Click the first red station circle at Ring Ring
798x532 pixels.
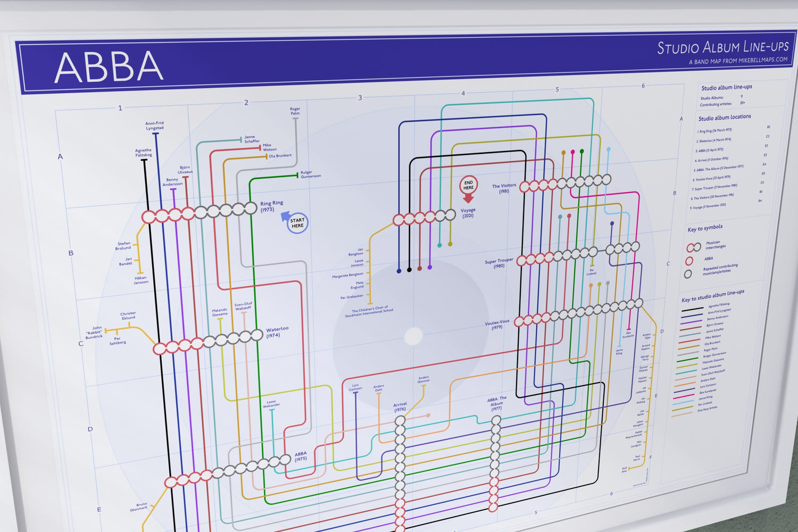pyautogui.click(x=148, y=217)
